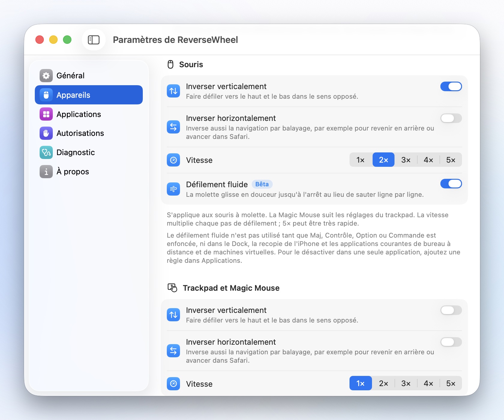Viewport: 504px width, 420px height.
Task: Enable trackpad Inverser horizontalement switch
Action: (x=451, y=342)
